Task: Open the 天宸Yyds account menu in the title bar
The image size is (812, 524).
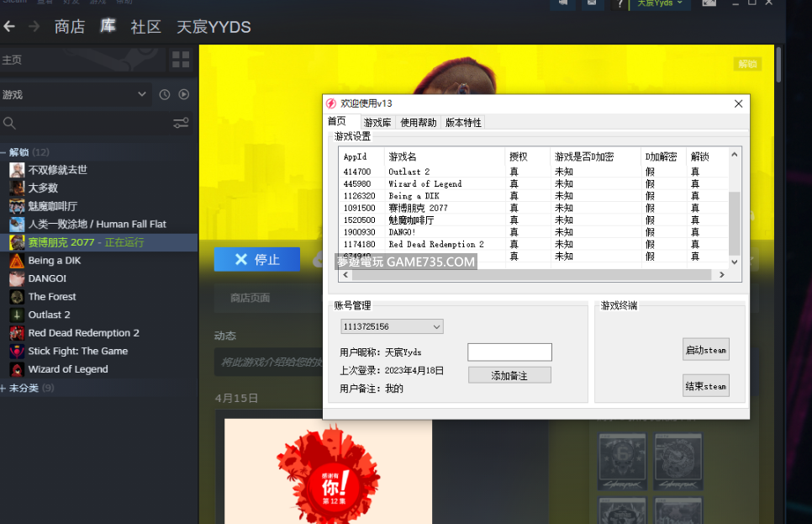Action: click(659, 3)
